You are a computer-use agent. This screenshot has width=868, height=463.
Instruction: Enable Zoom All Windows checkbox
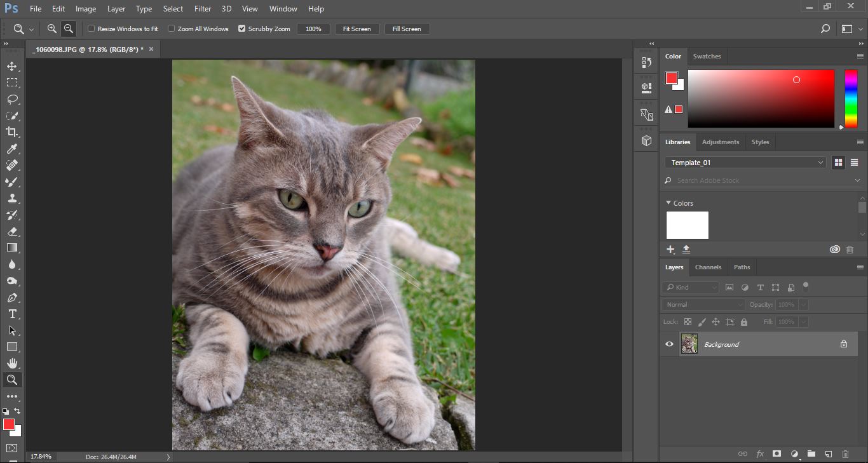pyautogui.click(x=172, y=29)
